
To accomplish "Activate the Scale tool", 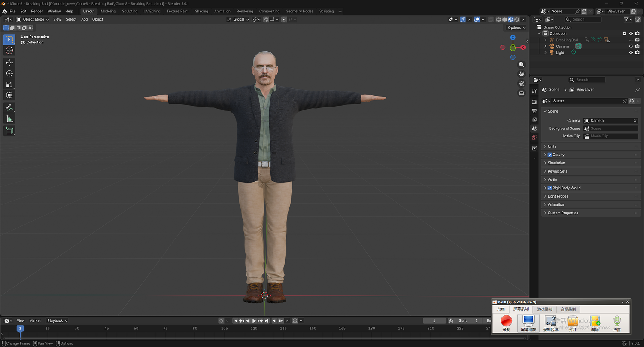I will (x=9, y=84).
